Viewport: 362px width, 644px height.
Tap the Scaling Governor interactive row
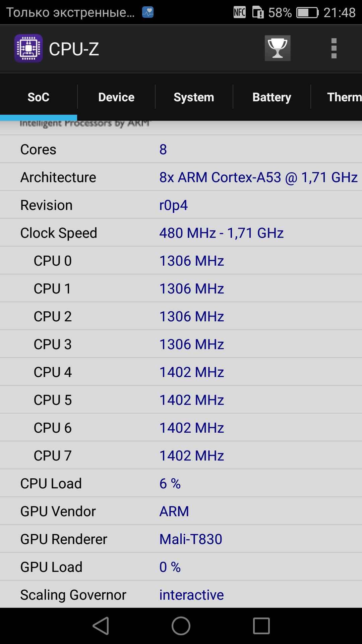181,595
